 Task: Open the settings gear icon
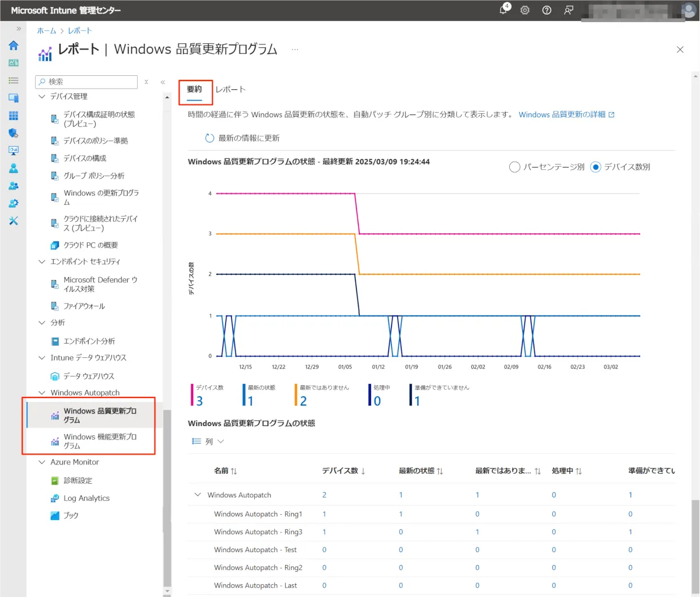click(525, 10)
